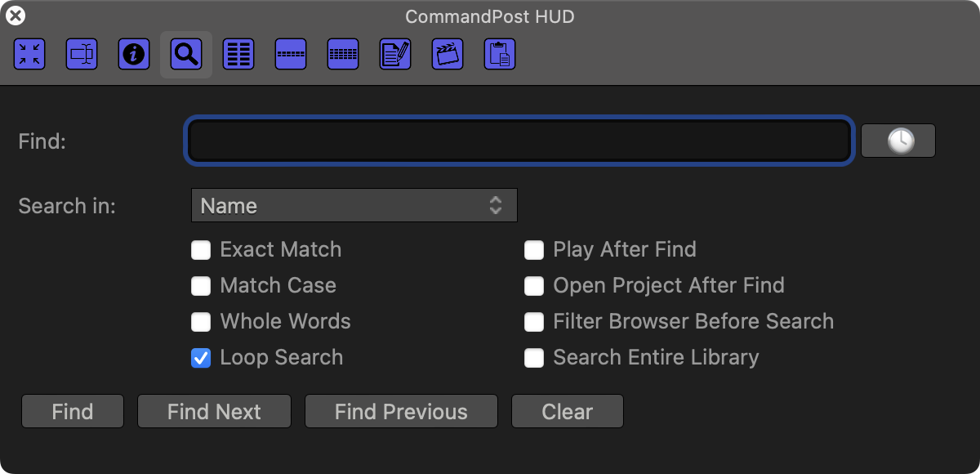980x474 pixels.
Task: Expand the Search in Name dropdown
Action: coord(354,206)
